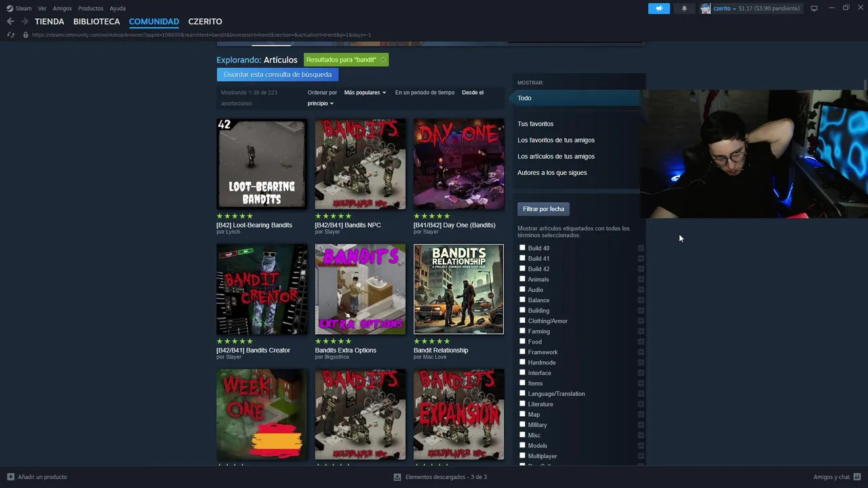Open the notifications bell

point(684,8)
